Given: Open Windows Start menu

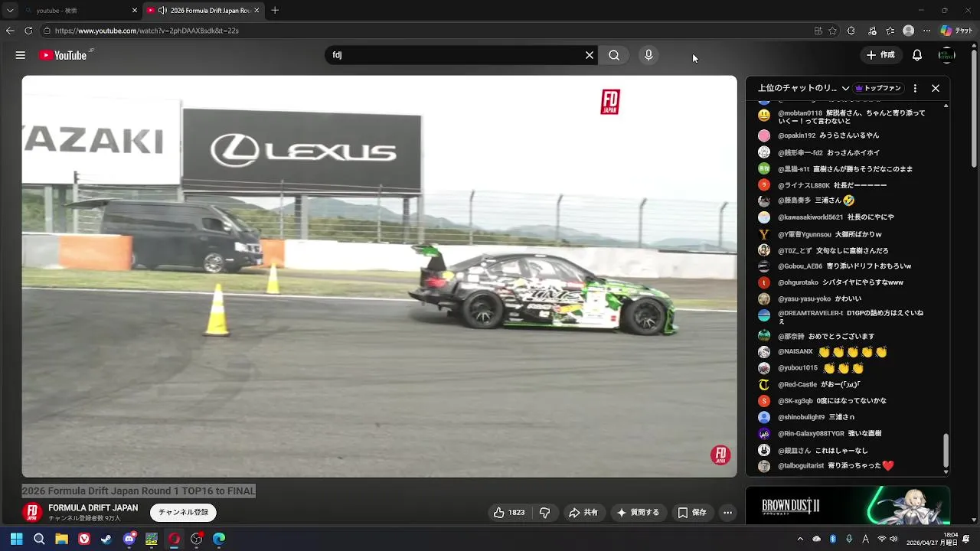Looking at the screenshot, I should click(x=16, y=539).
